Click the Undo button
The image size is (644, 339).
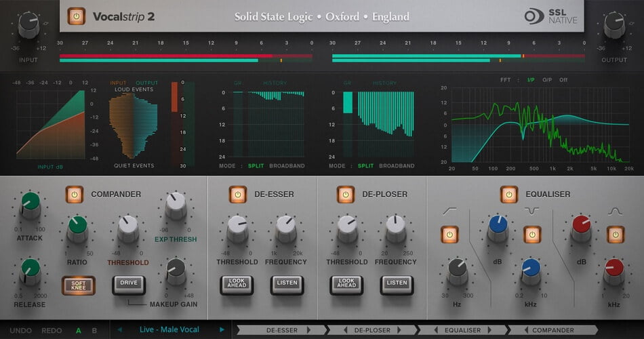point(20,330)
